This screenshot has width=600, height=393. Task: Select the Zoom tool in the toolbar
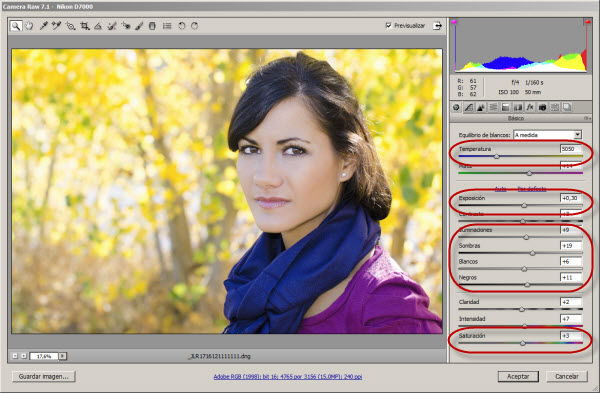click(16, 26)
